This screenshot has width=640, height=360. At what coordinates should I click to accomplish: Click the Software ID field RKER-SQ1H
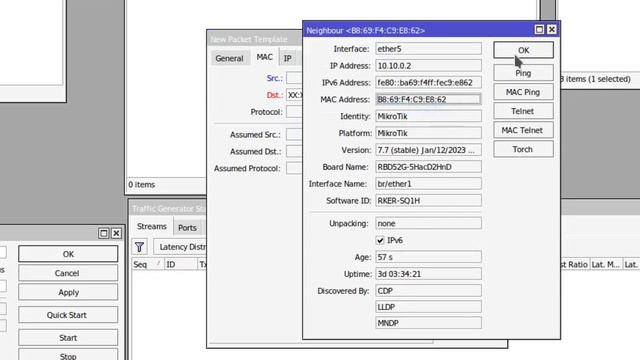click(x=428, y=201)
